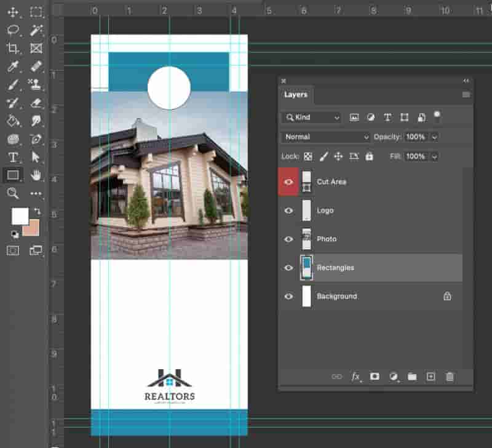The image size is (492, 448).
Task: Open the background color picker
Action: coord(34,230)
